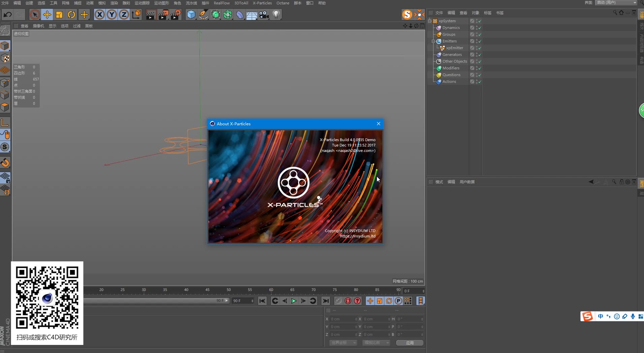The width and height of the screenshot is (644, 353).
Task: Open the 摄像机 viewport menu
Action: [x=38, y=26]
